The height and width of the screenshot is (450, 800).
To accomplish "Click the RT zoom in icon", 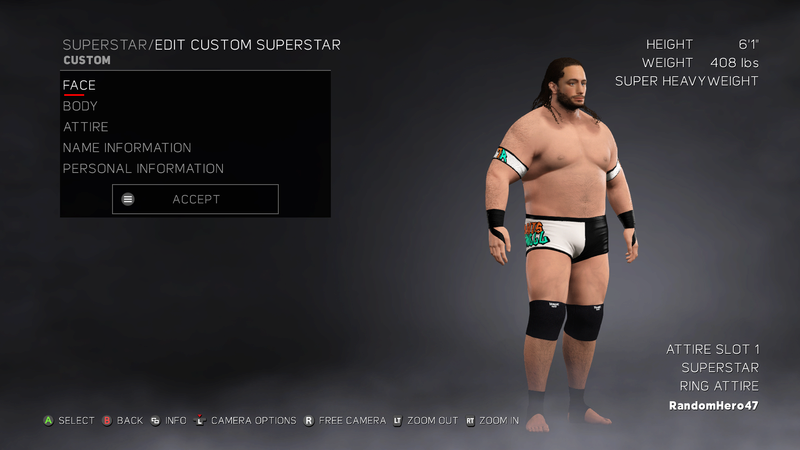I will click(470, 421).
